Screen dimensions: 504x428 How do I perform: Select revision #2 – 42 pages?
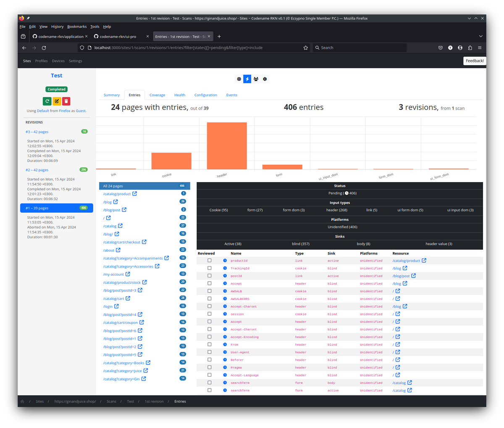point(37,170)
